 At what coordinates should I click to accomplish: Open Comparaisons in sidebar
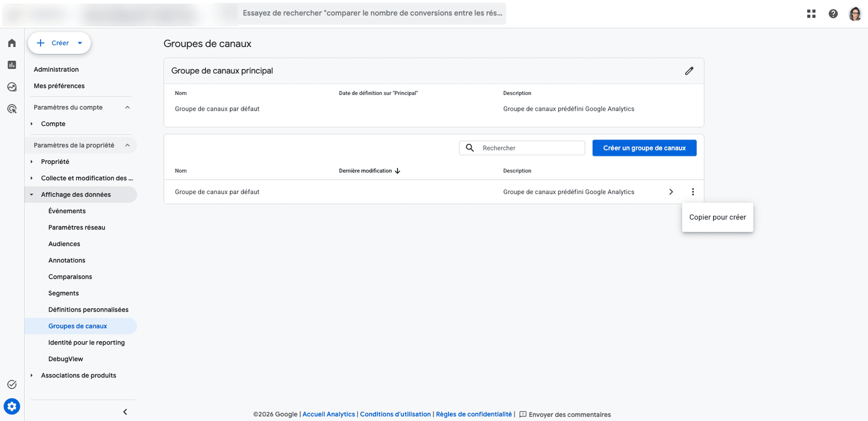[x=70, y=277]
